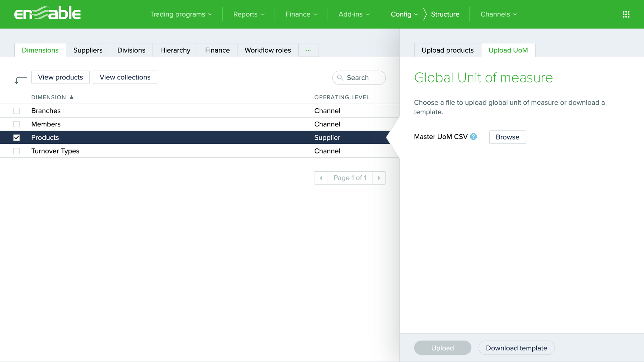Click the help icon next to Master UoM CSV
644x362 pixels.
(474, 137)
